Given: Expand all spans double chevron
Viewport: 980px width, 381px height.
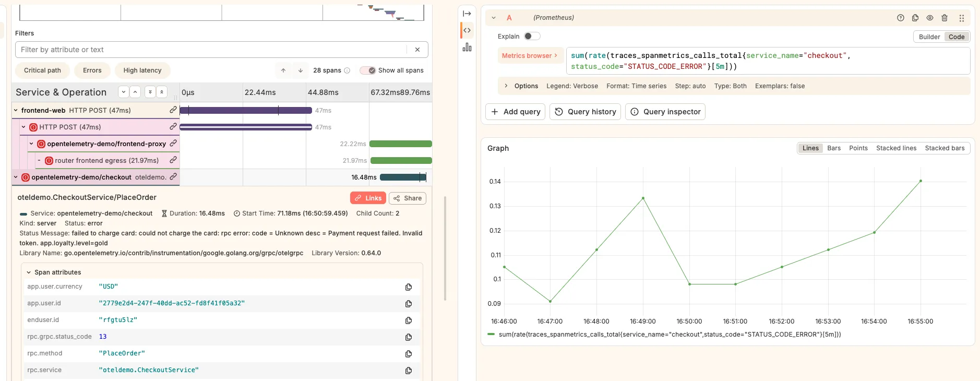Looking at the screenshot, I should (x=150, y=92).
